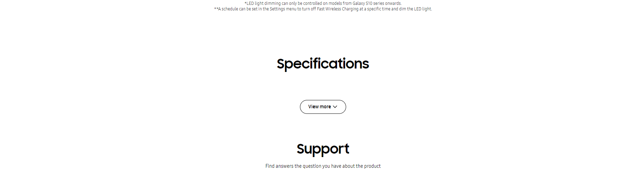
Task: Click the 'Find answers the question' subtitle
Action: (323, 166)
